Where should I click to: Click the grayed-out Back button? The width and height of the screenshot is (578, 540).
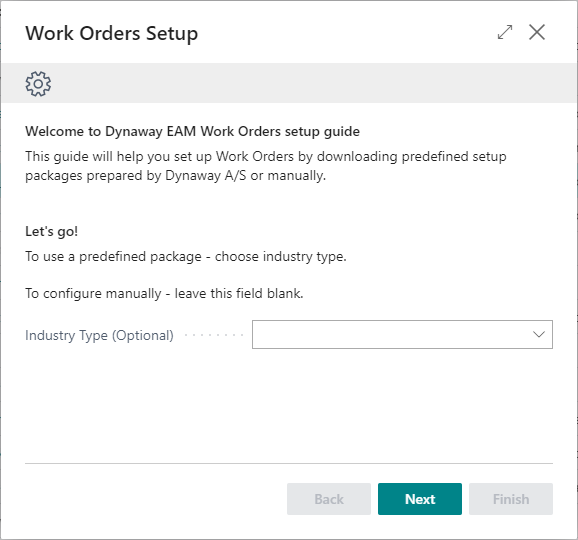click(329, 499)
